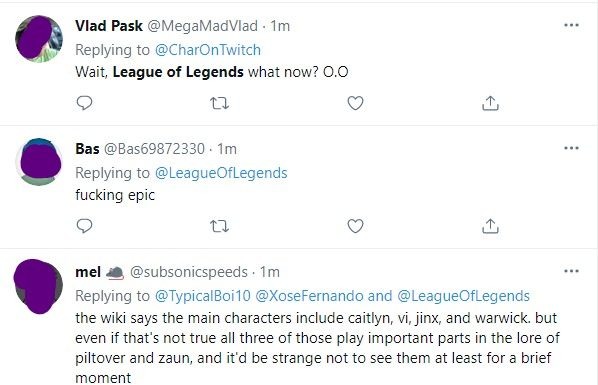Reply to Bas's tweet
The image size is (598, 385).
pyautogui.click(x=84, y=226)
